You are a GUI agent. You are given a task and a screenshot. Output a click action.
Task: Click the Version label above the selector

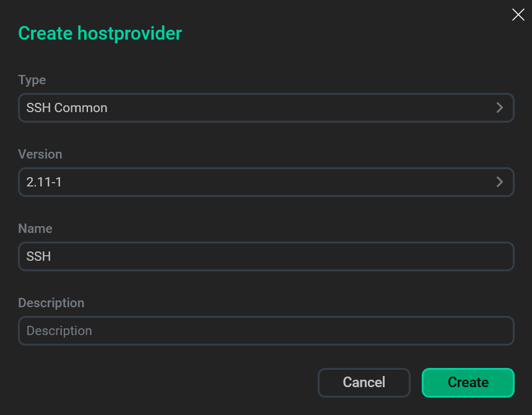(x=40, y=154)
